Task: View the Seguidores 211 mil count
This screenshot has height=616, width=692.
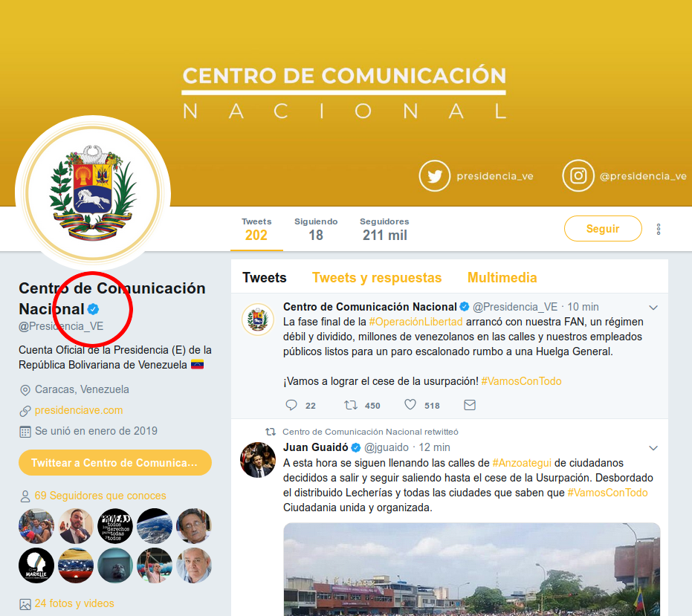Action: [384, 229]
